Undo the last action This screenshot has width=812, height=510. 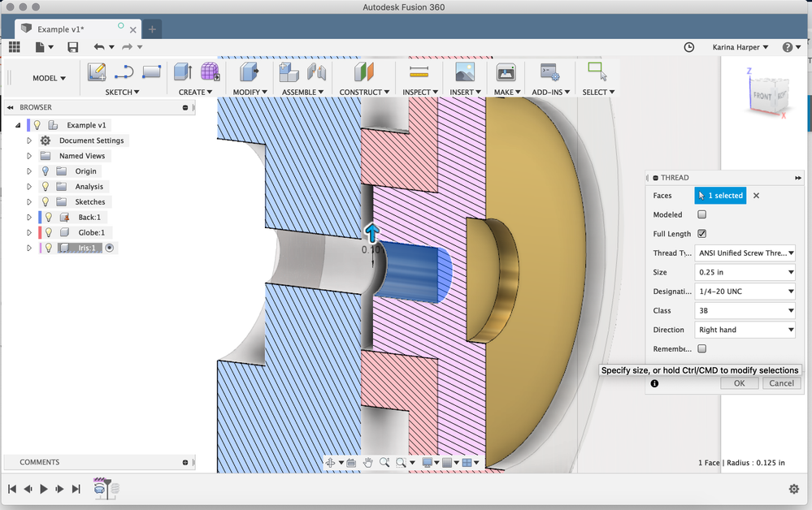pyautogui.click(x=99, y=47)
